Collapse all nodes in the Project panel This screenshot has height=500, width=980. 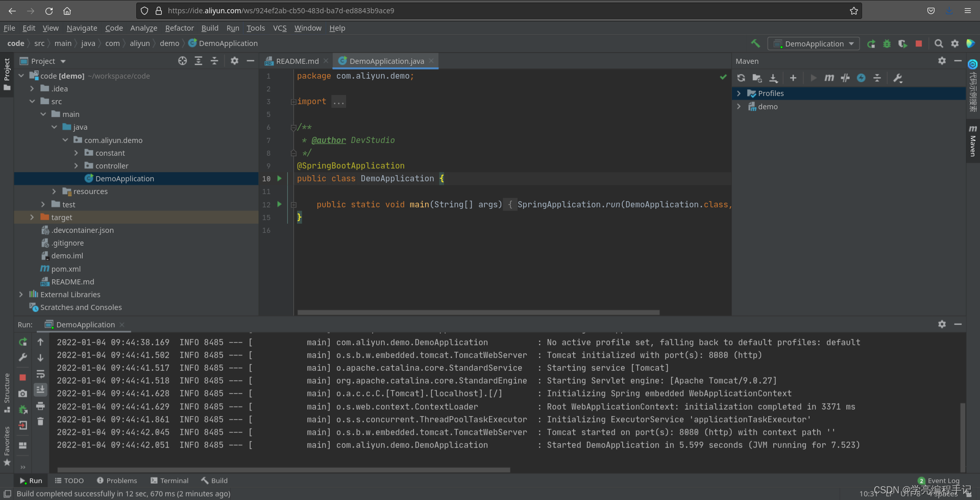point(214,61)
